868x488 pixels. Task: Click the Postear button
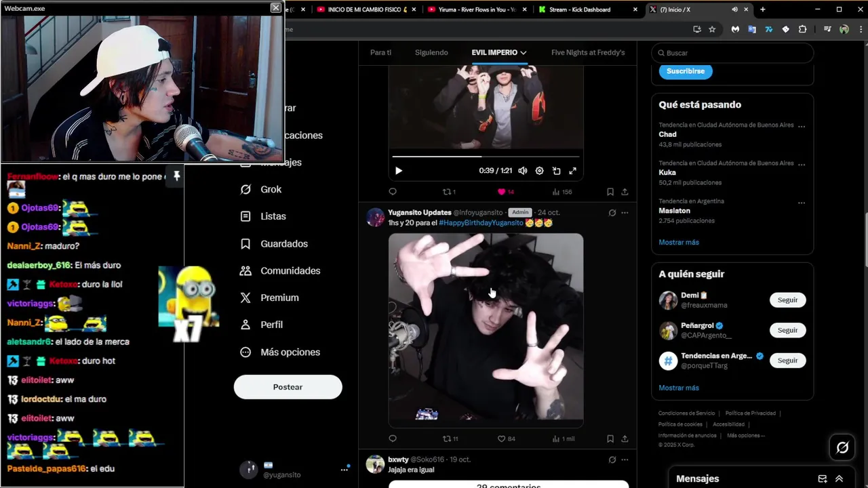288,387
